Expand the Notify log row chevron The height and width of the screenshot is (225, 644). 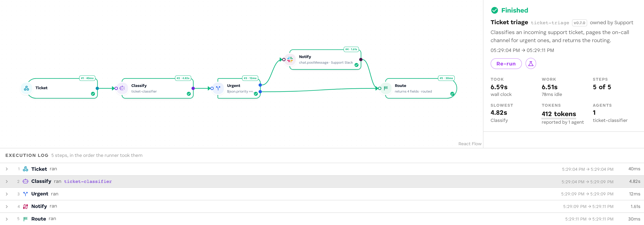[x=7, y=206]
